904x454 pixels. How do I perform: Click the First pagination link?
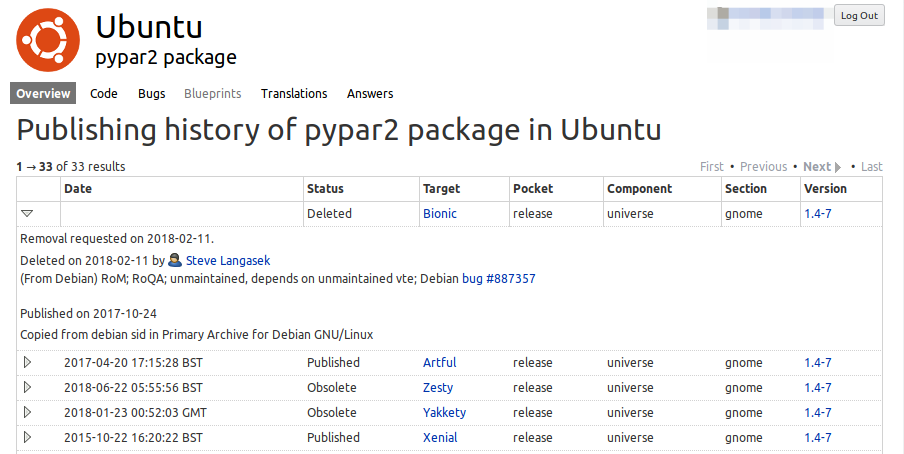tap(711, 167)
